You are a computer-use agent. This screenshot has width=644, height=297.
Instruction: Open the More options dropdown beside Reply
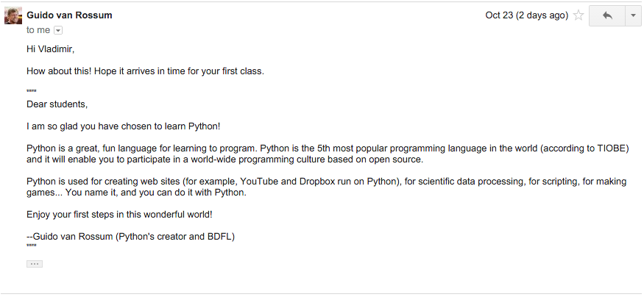pyautogui.click(x=633, y=15)
